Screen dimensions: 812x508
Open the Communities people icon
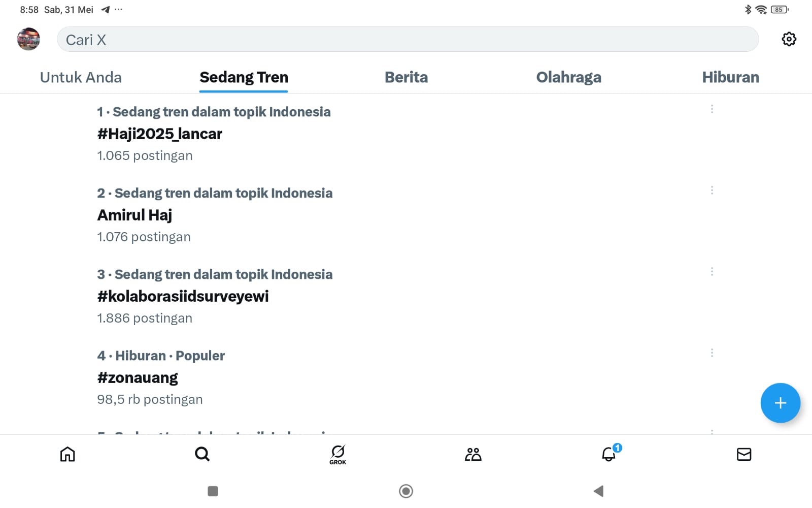(473, 454)
